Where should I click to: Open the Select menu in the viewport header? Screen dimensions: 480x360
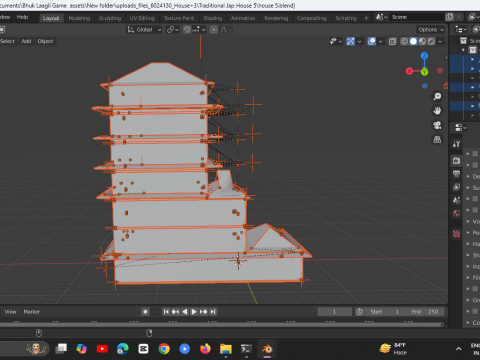[x=7, y=41]
